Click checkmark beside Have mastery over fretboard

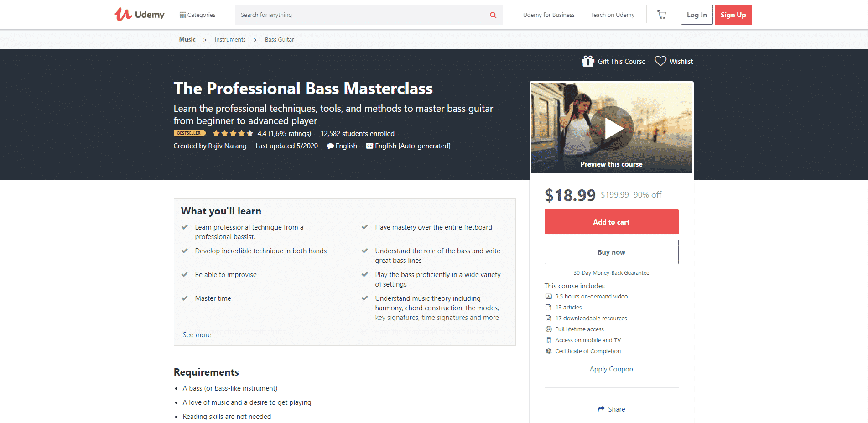tap(365, 227)
